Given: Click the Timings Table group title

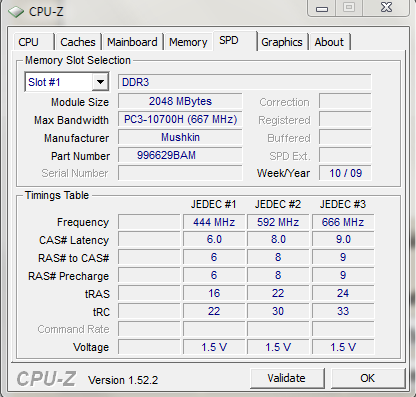Looking at the screenshot, I should [x=57, y=195].
